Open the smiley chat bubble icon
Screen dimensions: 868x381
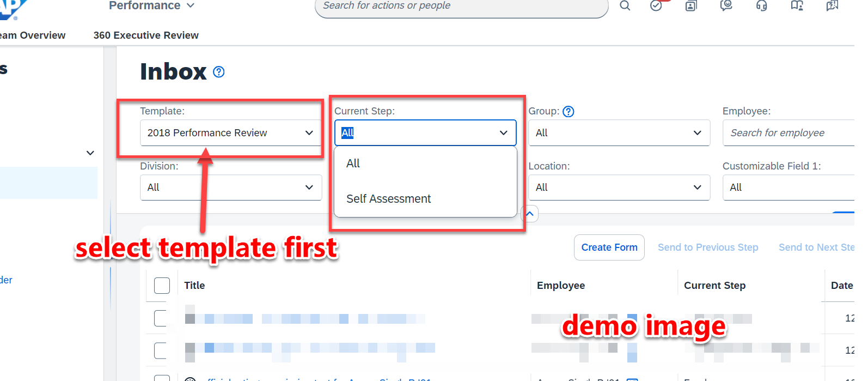pyautogui.click(x=726, y=6)
